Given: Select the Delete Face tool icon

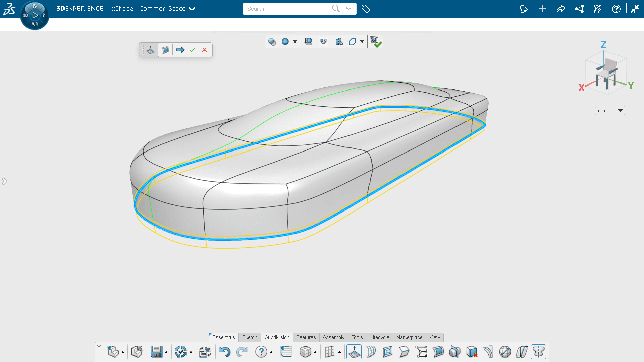Looking at the screenshot, I should click(472, 352).
